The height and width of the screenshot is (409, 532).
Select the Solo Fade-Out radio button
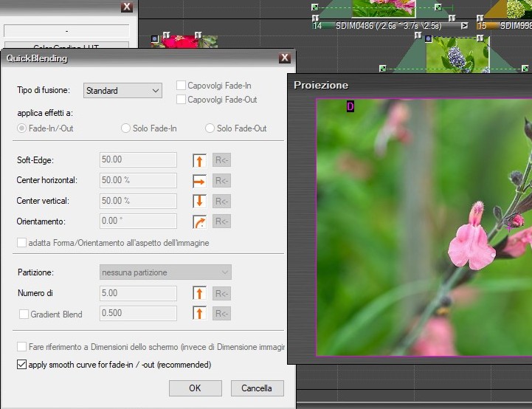[x=210, y=128]
